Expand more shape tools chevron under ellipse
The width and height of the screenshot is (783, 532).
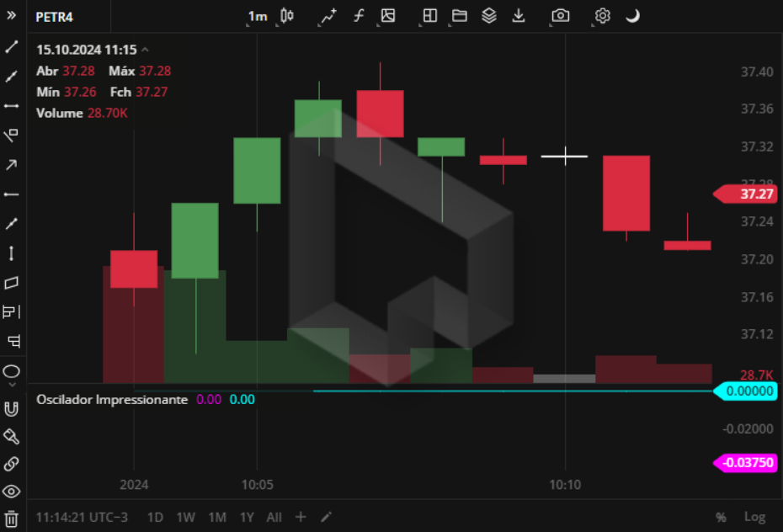click(12, 385)
